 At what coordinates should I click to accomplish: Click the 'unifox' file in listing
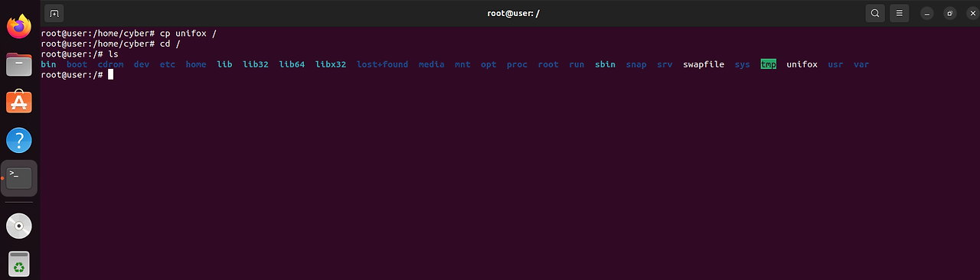tap(802, 64)
